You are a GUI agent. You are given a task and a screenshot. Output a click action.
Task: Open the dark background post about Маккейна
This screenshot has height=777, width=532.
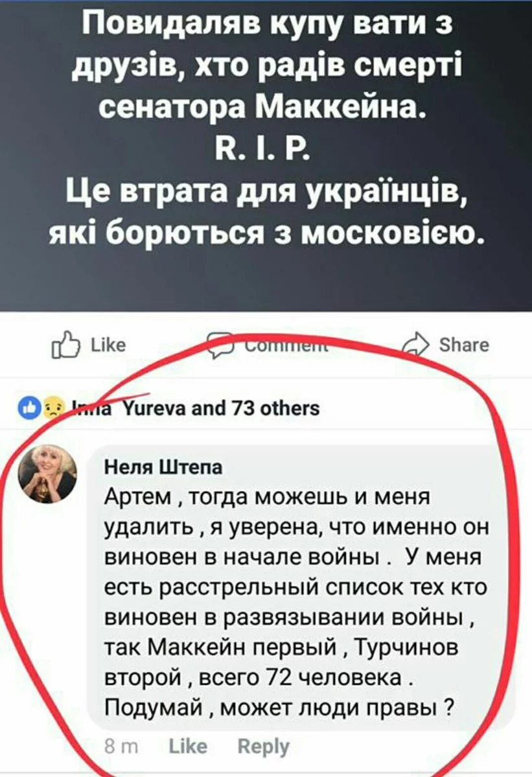pos(266,156)
